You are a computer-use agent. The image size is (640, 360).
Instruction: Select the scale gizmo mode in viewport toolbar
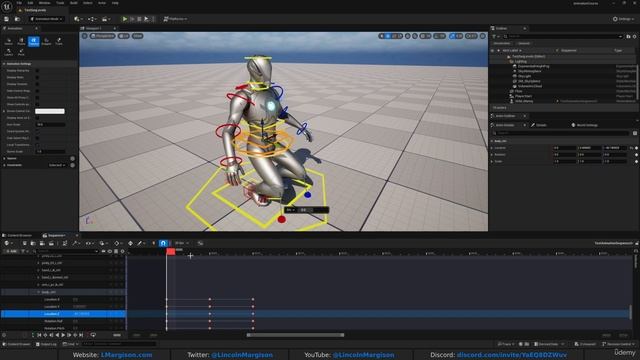400,36
